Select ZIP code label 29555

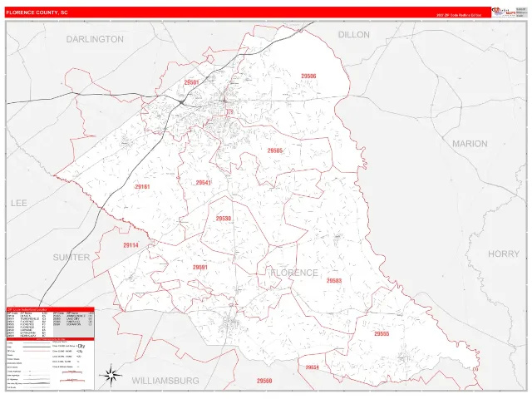382,334
